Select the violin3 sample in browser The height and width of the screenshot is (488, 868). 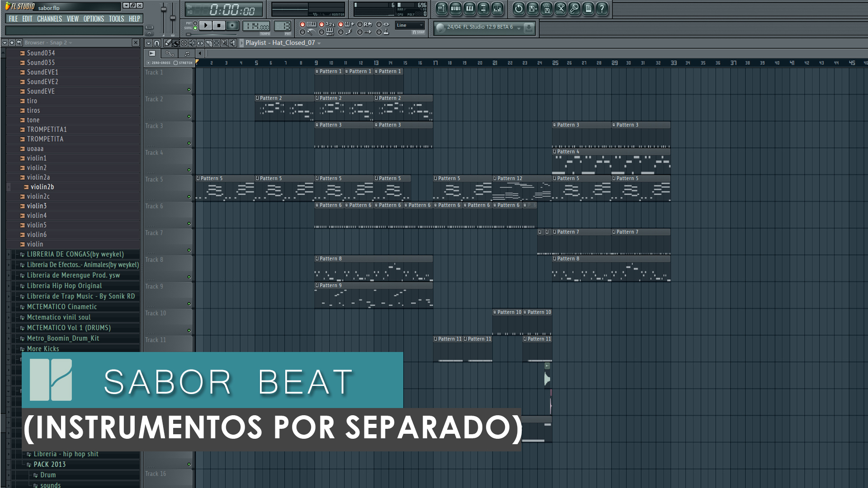pyautogui.click(x=37, y=206)
